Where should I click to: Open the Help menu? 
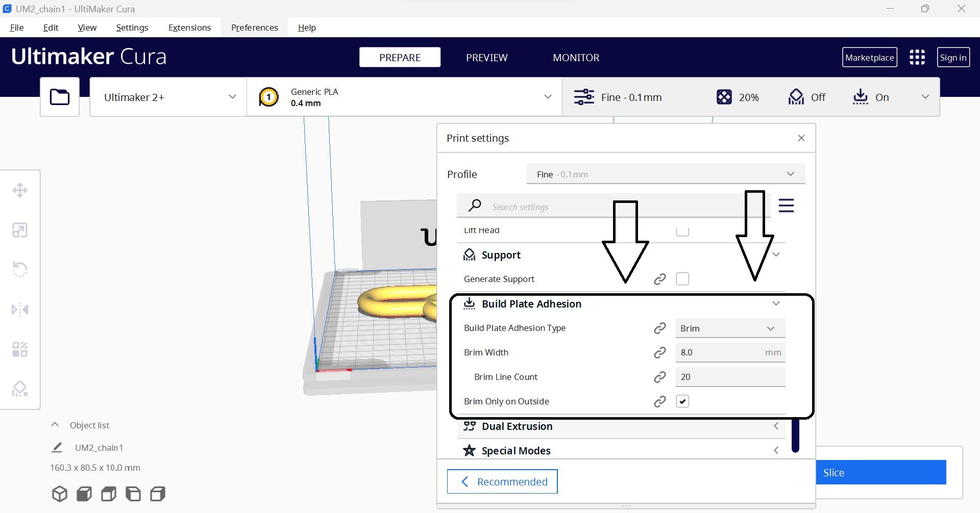(x=307, y=28)
